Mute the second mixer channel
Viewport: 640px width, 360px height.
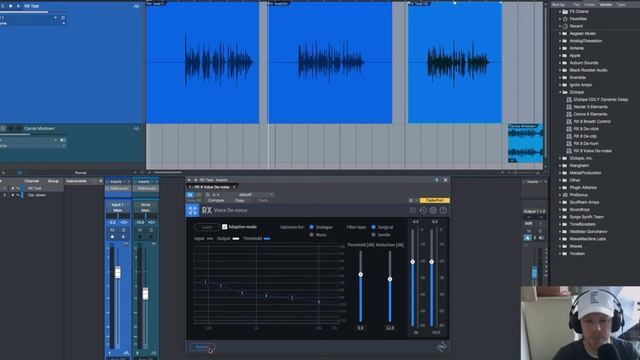140,230
